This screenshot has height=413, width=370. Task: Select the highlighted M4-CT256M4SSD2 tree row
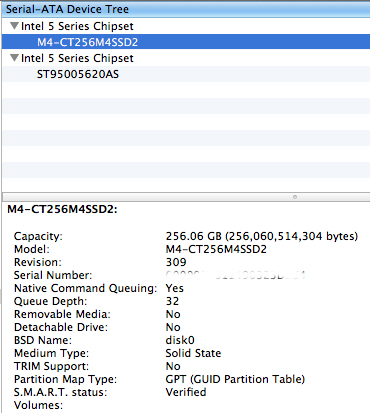(x=186, y=42)
